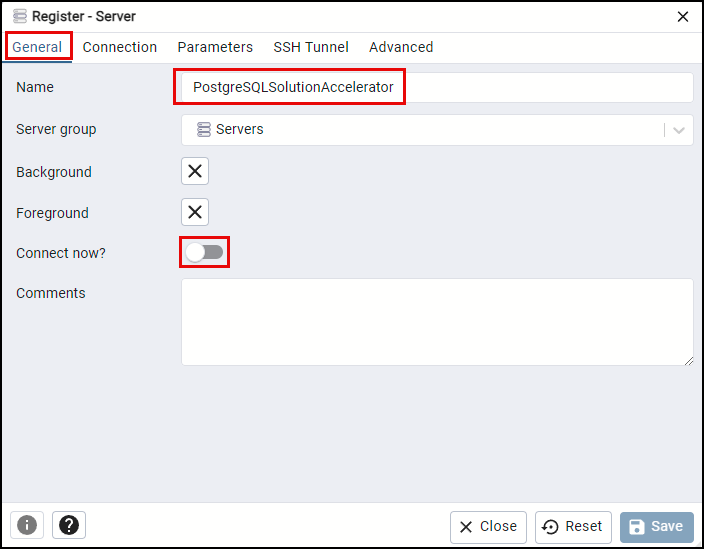704x549 pixels.
Task: Switch to the Advanced tab
Action: click(401, 47)
